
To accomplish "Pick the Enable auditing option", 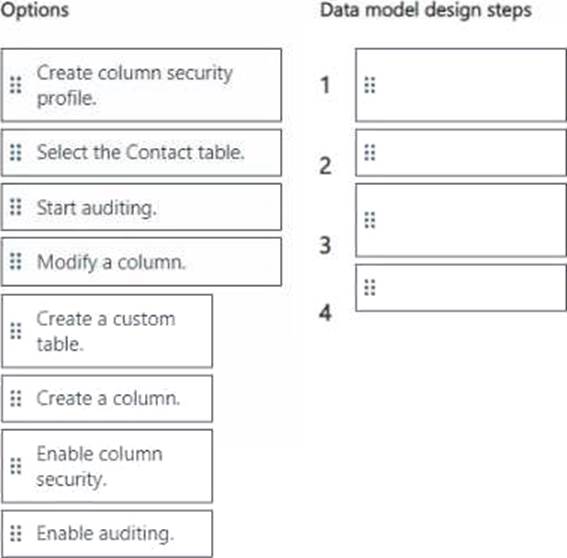I will 107,534.
